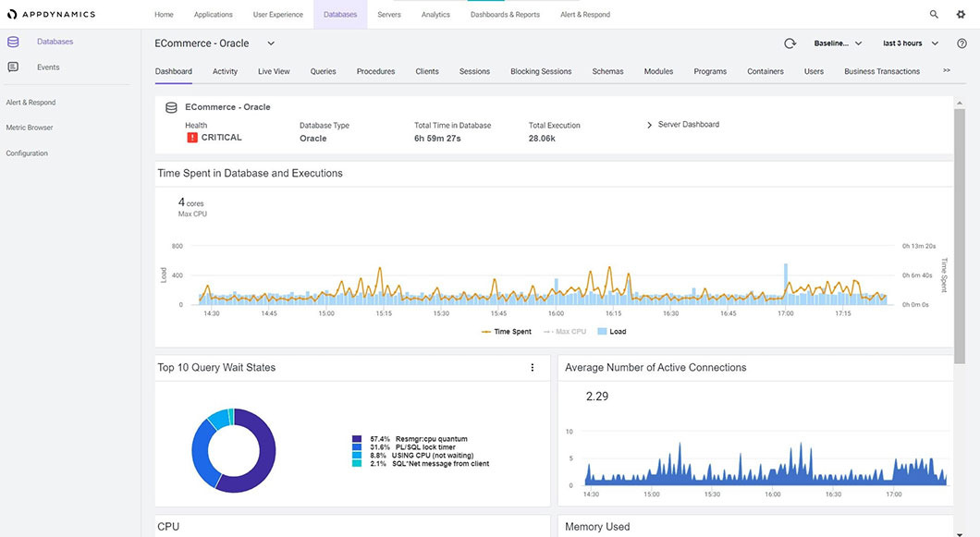Open the settings gear icon

coord(961,15)
